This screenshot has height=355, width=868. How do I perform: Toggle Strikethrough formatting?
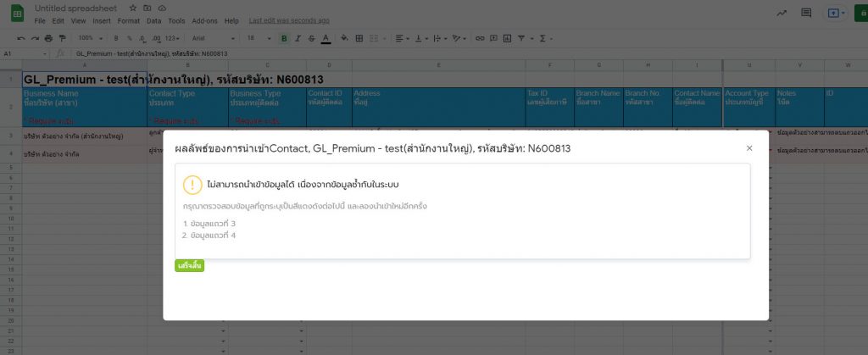(312, 38)
